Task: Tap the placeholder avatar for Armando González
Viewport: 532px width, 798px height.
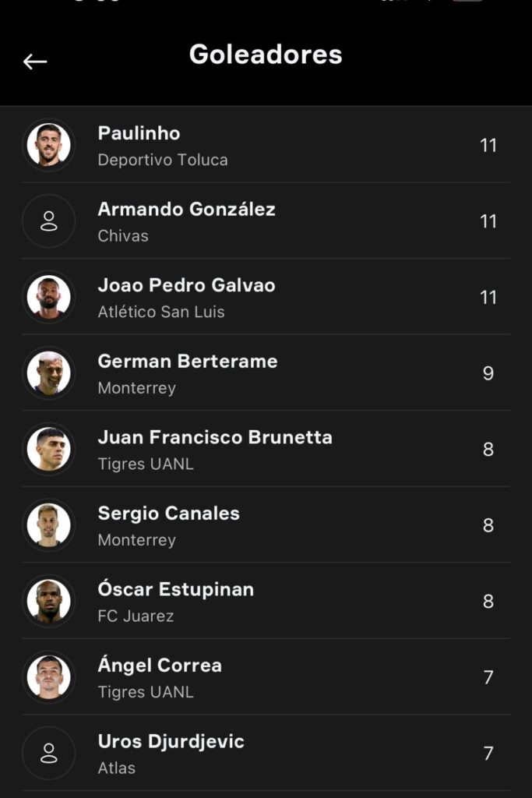Action: 49,221
